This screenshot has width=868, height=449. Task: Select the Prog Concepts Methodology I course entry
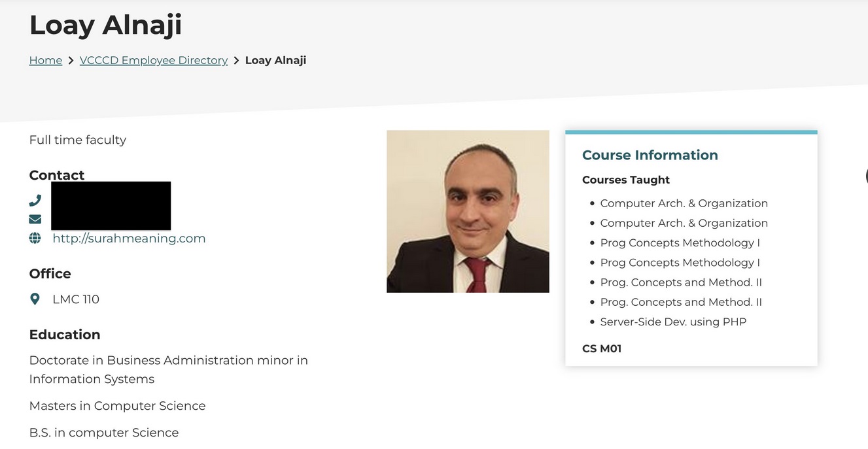[x=680, y=242]
